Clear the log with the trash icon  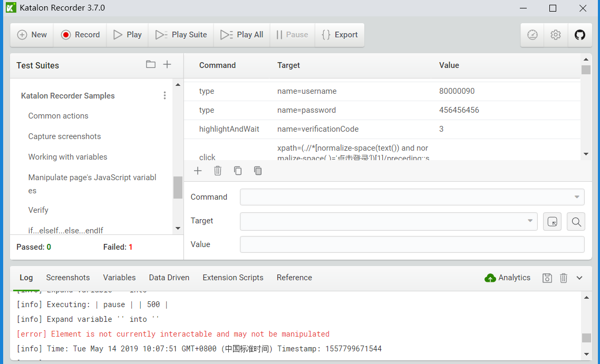coord(564,278)
